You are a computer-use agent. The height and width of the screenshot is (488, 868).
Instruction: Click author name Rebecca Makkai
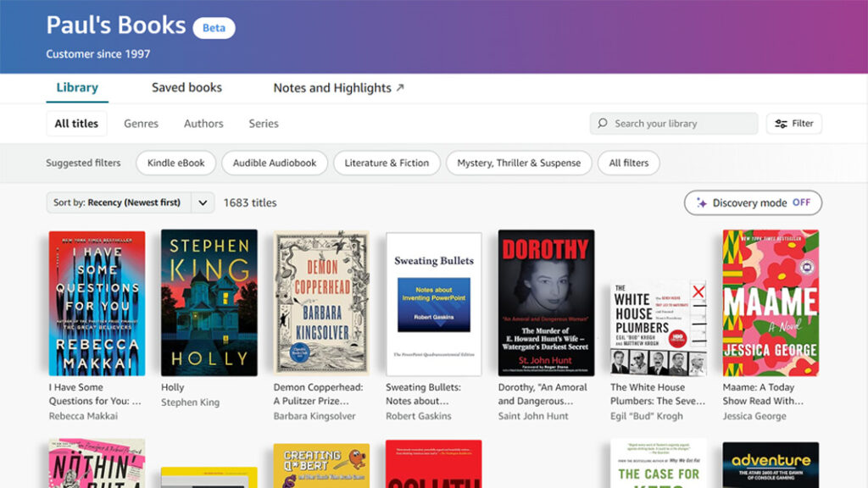point(83,416)
